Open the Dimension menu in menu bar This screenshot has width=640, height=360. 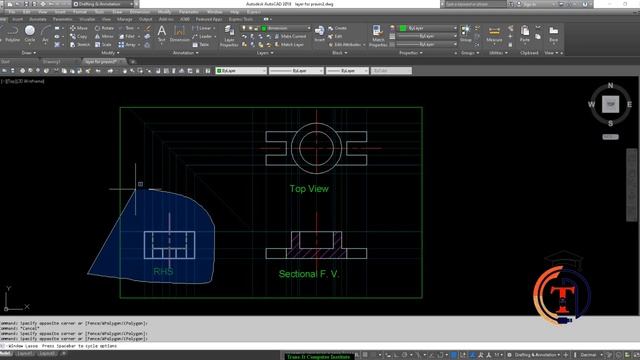tap(140, 12)
